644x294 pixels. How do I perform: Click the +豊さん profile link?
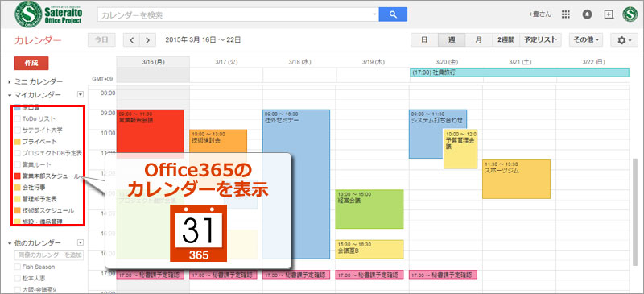[x=540, y=14]
